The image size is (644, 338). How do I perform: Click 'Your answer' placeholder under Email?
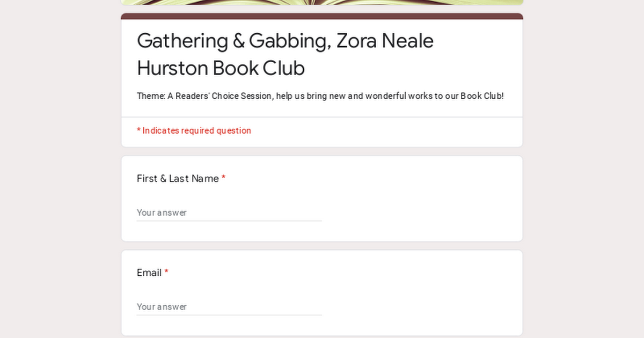point(162,307)
